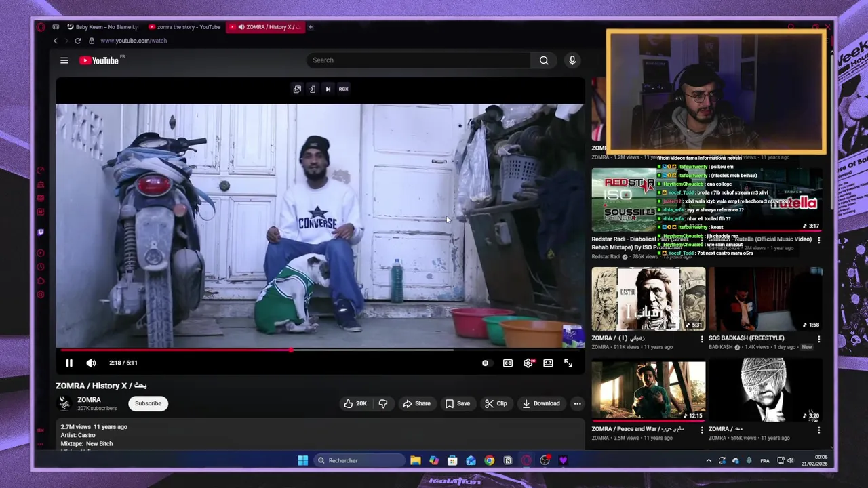This screenshot has height=488, width=868.
Task: Show hidden system tray icons chevron
Action: coord(709,461)
